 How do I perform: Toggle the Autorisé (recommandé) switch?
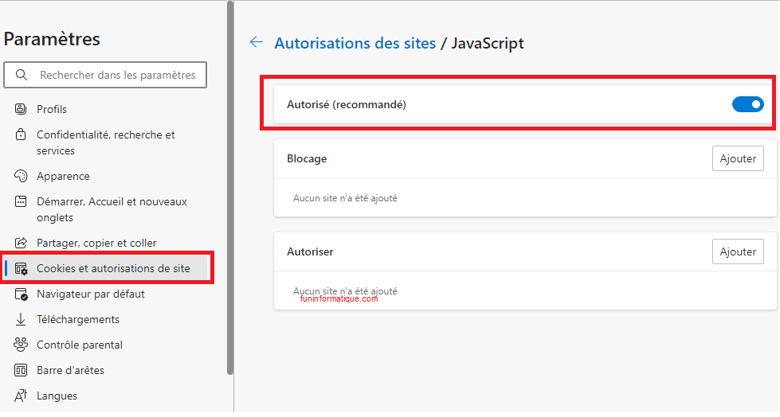748,104
